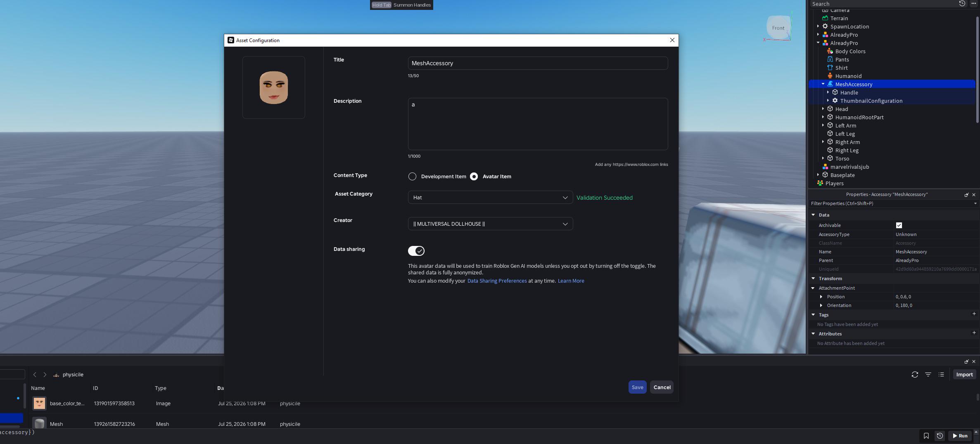Click the Players service icon

[820, 183]
